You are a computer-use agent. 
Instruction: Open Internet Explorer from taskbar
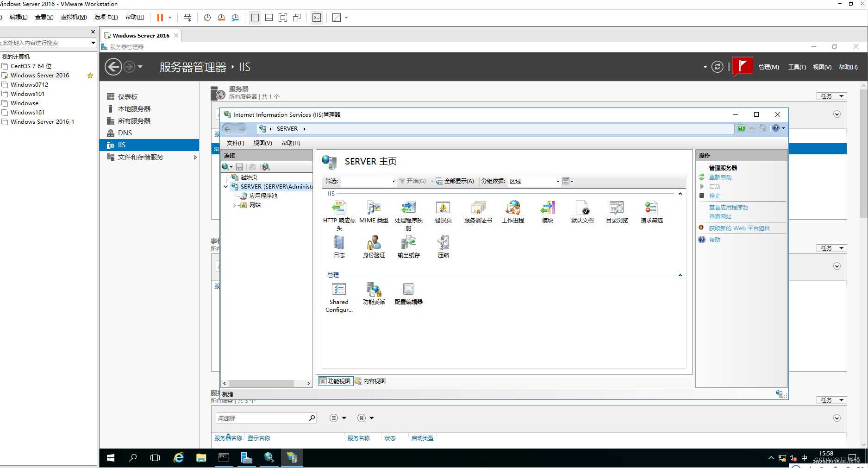pos(178,458)
